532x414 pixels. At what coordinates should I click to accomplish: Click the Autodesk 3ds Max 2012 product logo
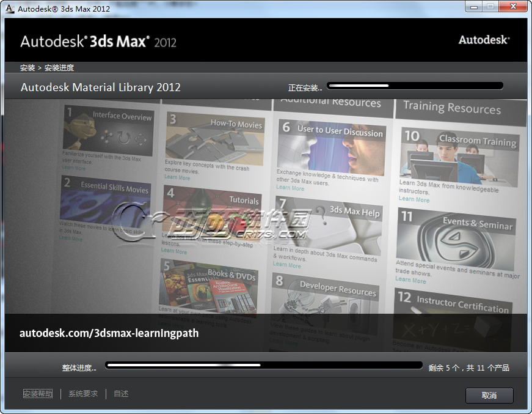pyautogui.click(x=98, y=42)
